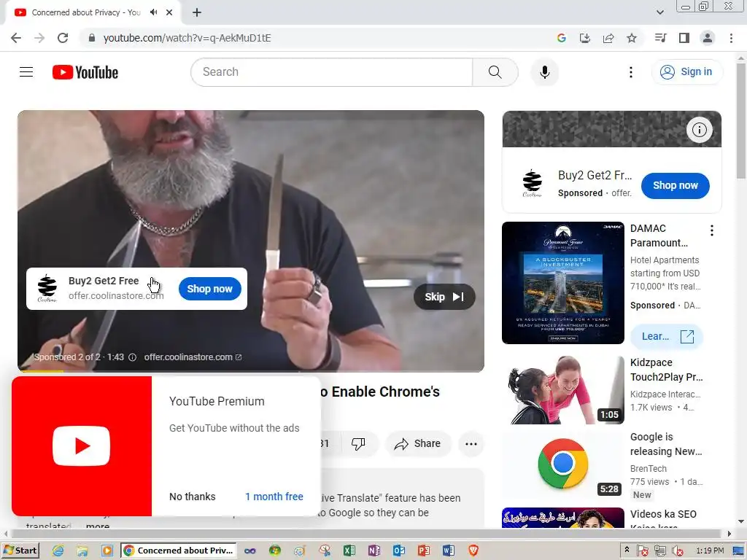Open the Chrome profile avatar

click(x=708, y=38)
